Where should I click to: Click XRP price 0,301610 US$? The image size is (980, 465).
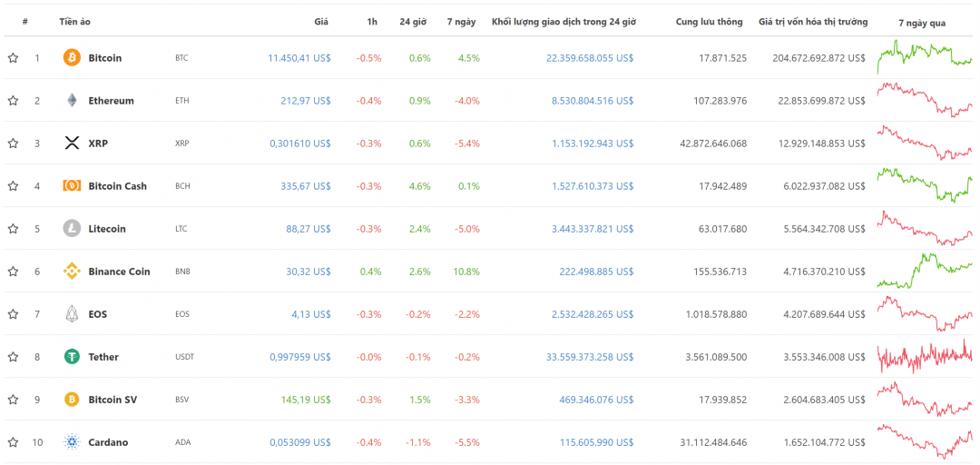pos(300,143)
